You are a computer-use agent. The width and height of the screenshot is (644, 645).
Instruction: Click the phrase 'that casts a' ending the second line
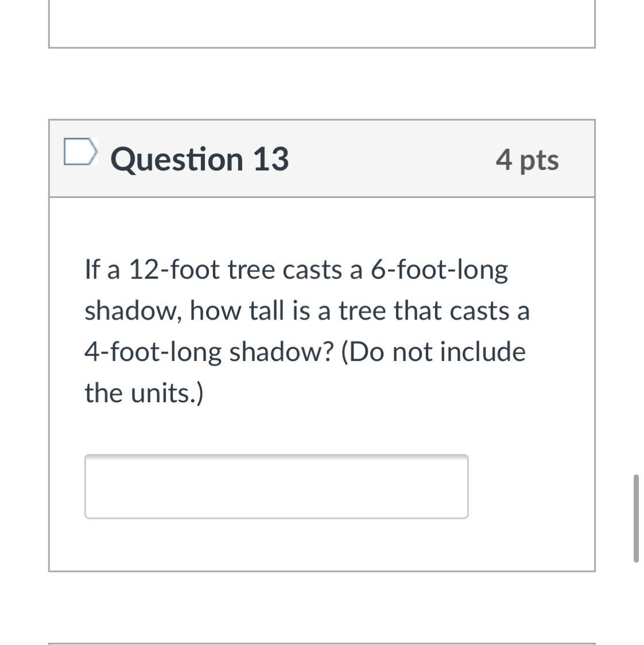[x=461, y=311]
